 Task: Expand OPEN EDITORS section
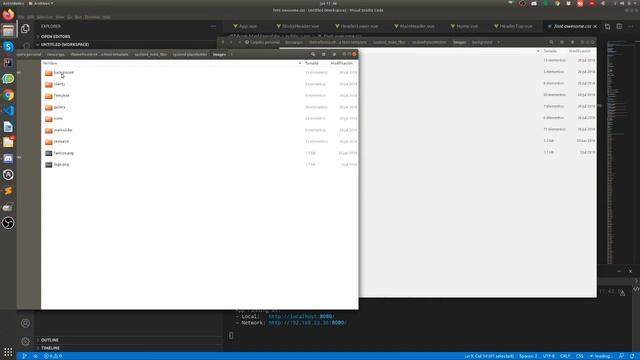(x=56, y=36)
